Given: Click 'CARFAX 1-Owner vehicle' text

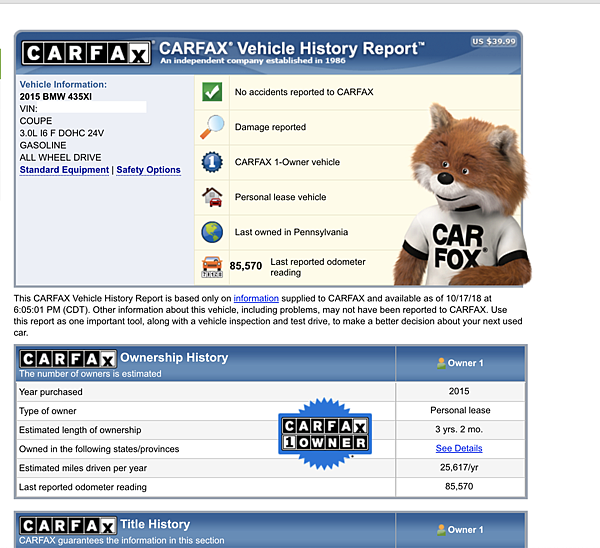Looking at the screenshot, I should [287, 162].
